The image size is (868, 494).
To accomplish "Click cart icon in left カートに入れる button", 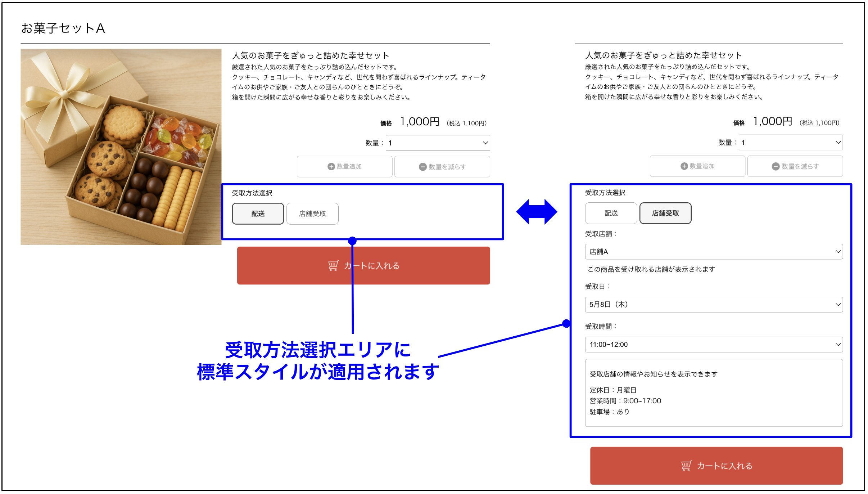I will 333,266.
